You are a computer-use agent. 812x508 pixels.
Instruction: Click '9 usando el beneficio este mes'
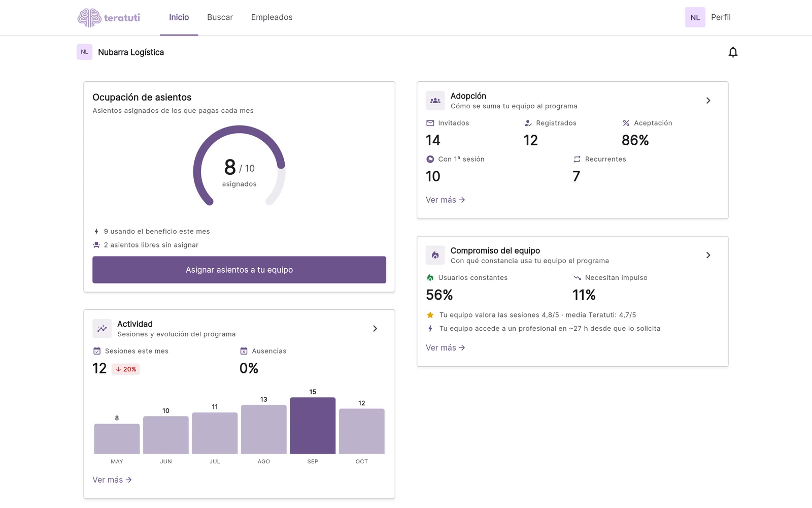[157, 232]
